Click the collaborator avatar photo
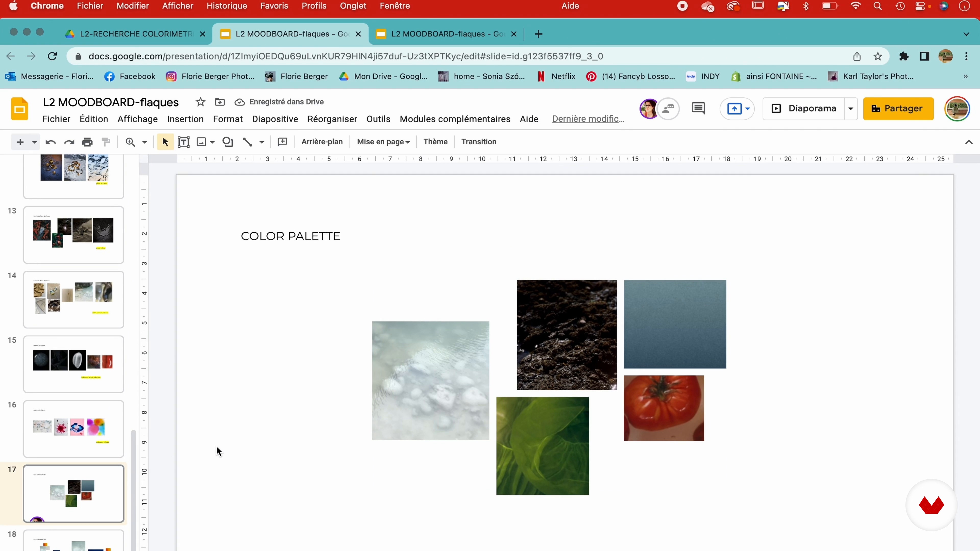The height and width of the screenshot is (551, 980). click(649, 109)
